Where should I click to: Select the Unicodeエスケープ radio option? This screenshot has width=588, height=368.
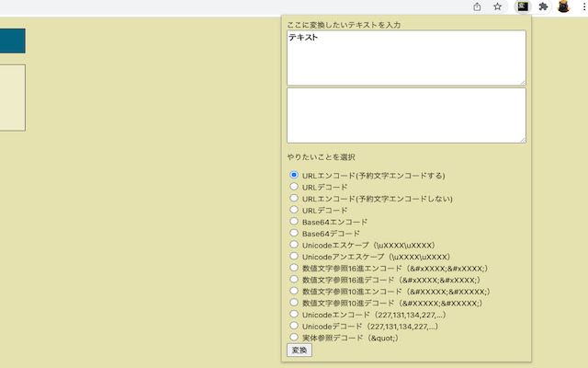click(294, 245)
